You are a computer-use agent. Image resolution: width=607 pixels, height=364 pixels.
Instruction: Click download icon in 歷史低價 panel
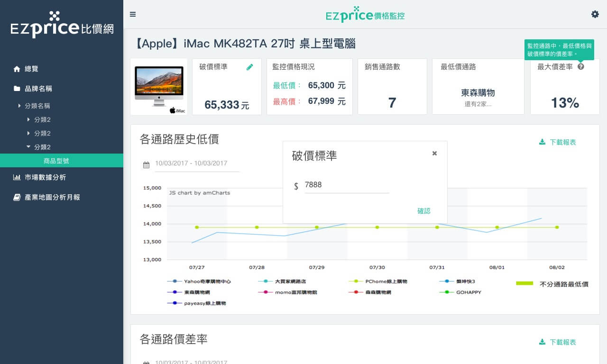[x=542, y=142]
